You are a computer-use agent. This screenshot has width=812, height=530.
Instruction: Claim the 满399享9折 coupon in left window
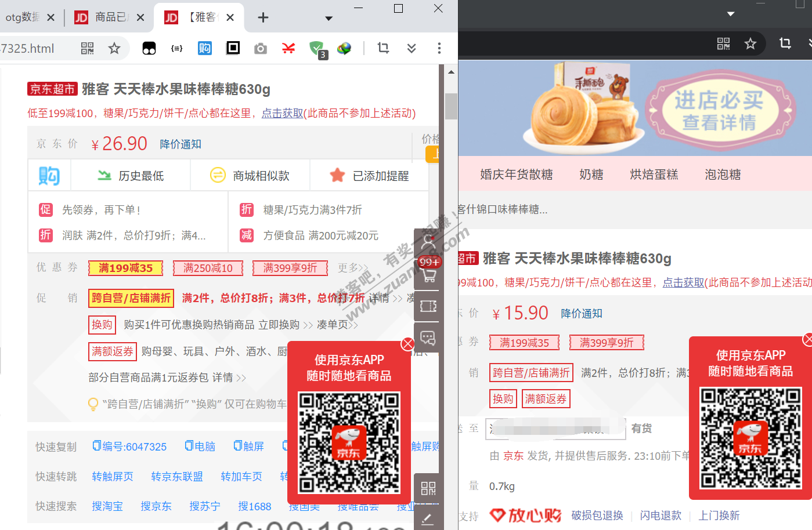290,268
